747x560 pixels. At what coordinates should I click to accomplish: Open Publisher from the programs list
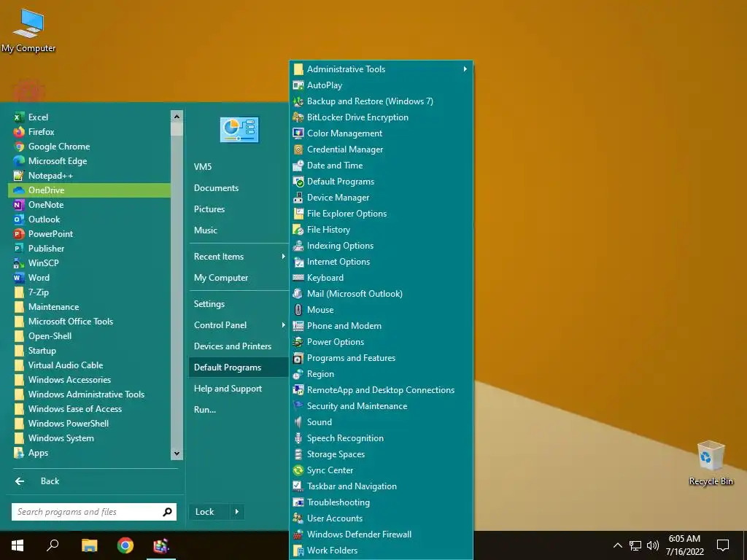(89, 249)
